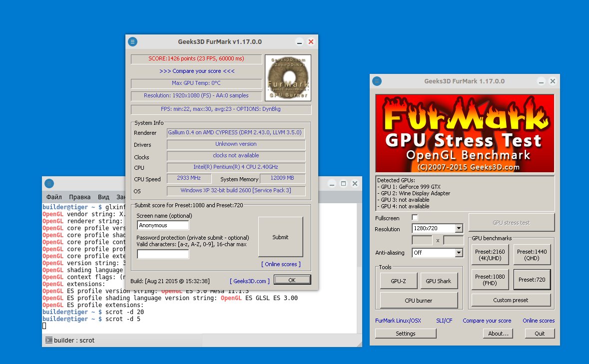Open FurMark Linux/OSX link
The height and width of the screenshot is (364, 589).
(x=398, y=321)
